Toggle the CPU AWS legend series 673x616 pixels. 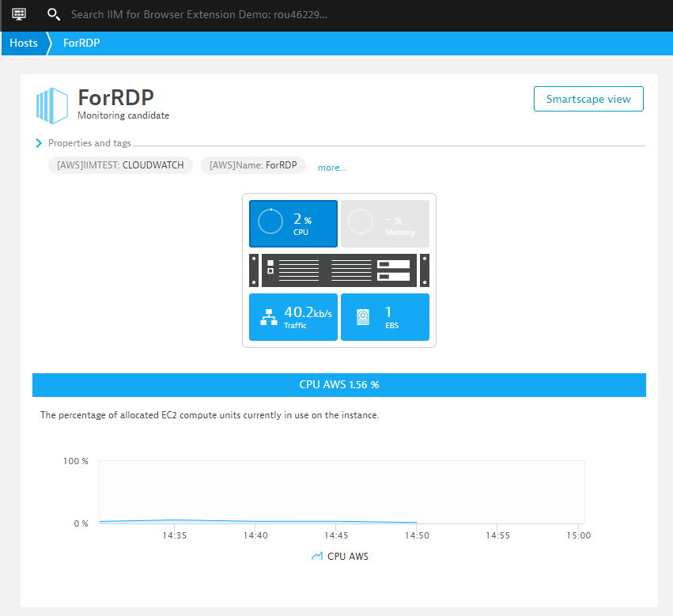340,556
